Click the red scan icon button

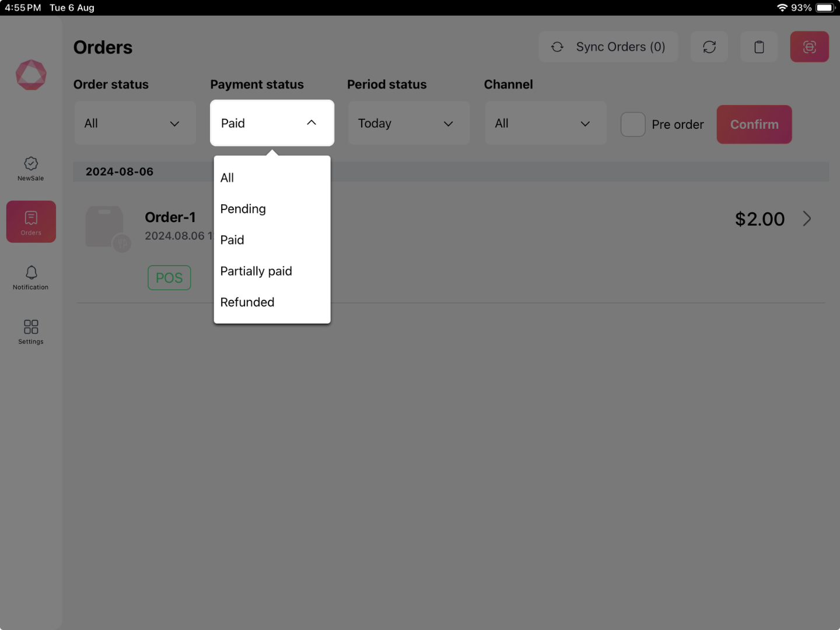point(809,47)
